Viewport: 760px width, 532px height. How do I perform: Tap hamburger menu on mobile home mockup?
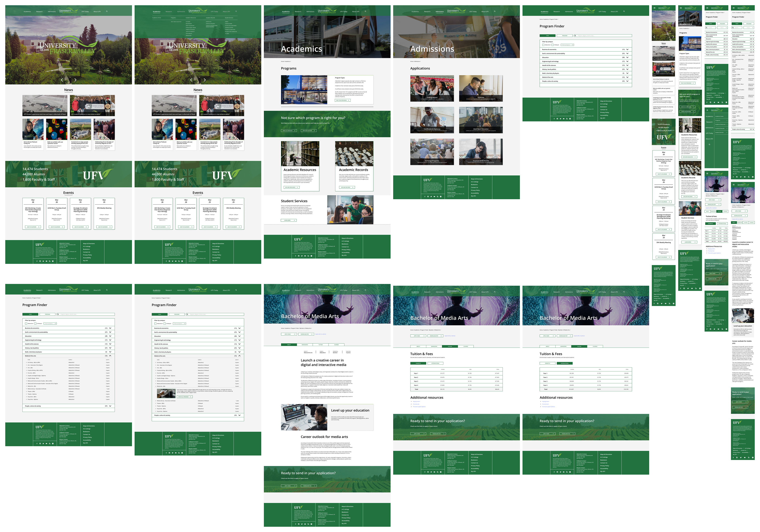click(654, 8)
